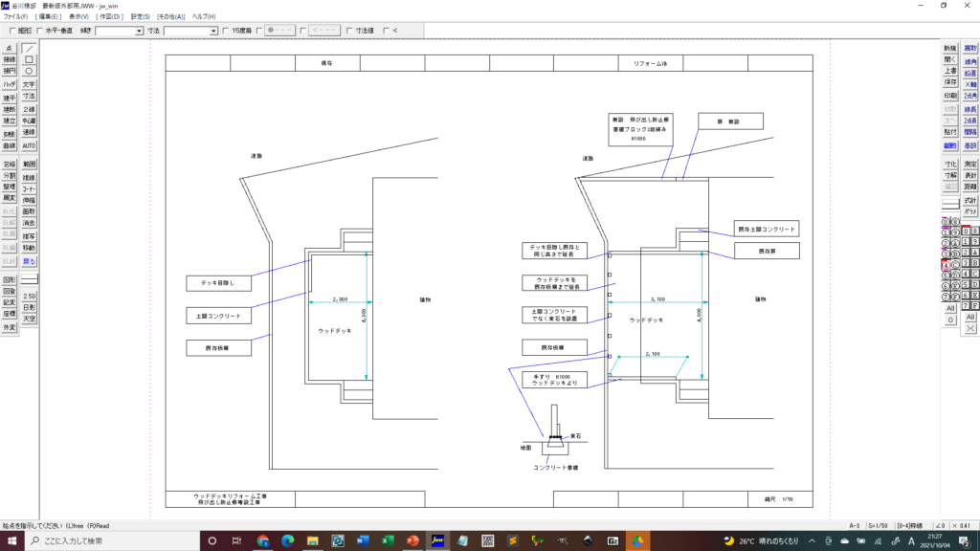Open the ファイル(F) menu
This screenshot has width=980, height=551.
click(16, 17)
